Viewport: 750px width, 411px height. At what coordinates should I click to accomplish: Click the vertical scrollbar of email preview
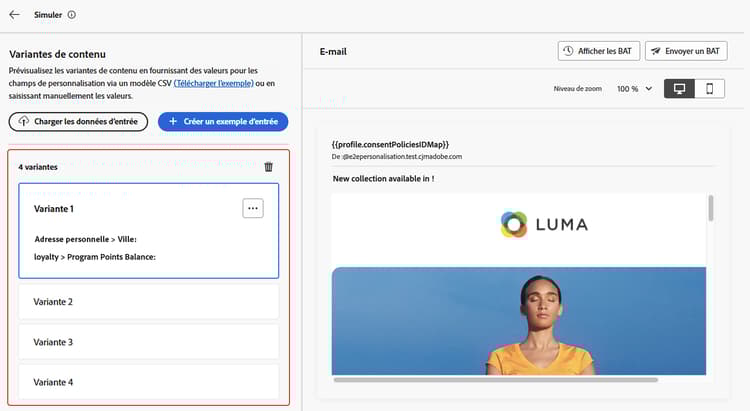711,208
